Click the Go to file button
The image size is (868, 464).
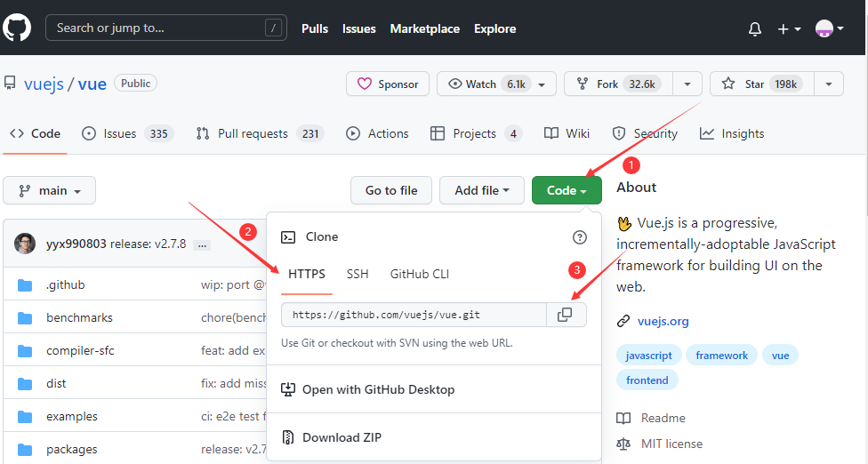point(391,190)
